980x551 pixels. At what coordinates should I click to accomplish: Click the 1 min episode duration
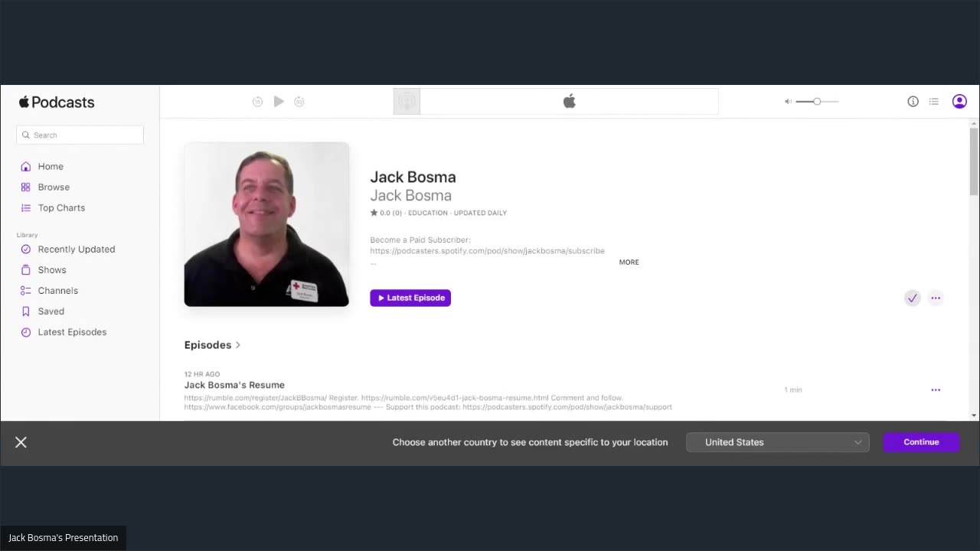[793, 390]
